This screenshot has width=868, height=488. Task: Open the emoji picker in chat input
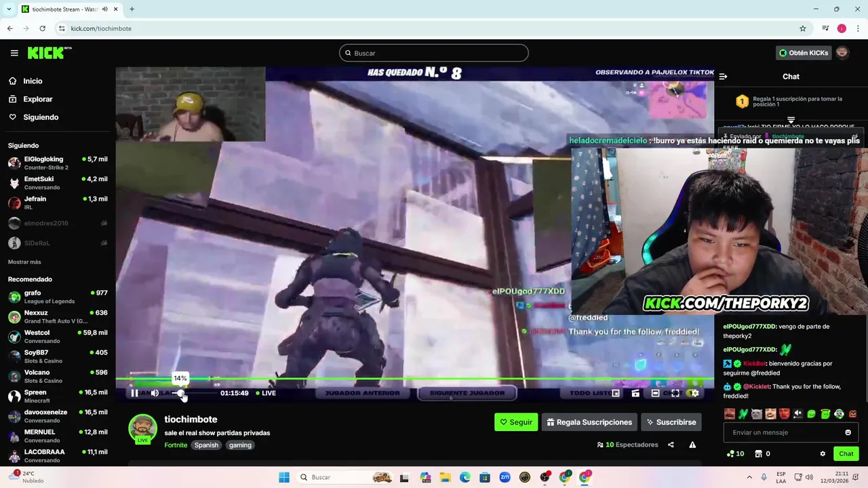pyautogui.click(x=848, y=432)
